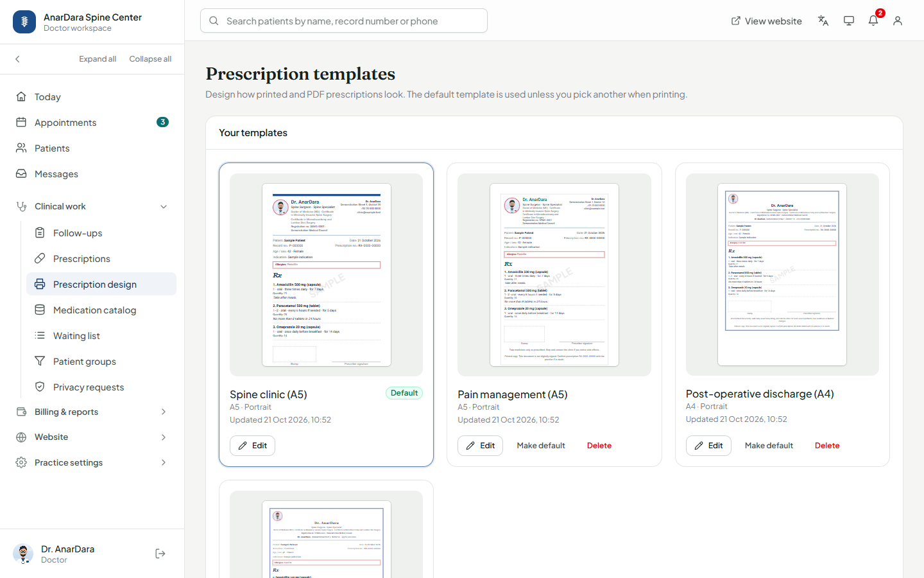Collapse the Clinical work section
The height and width of the screenshot is (578, 924).
[164, 207]
